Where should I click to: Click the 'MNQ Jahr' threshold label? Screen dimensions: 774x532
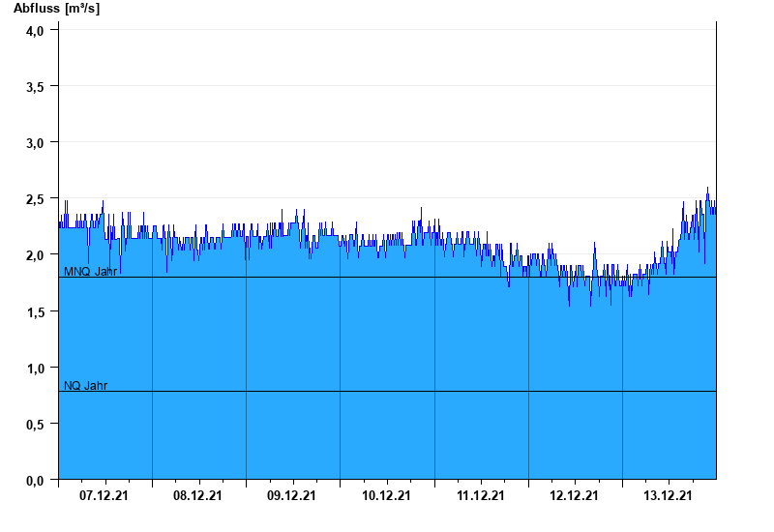90,272
